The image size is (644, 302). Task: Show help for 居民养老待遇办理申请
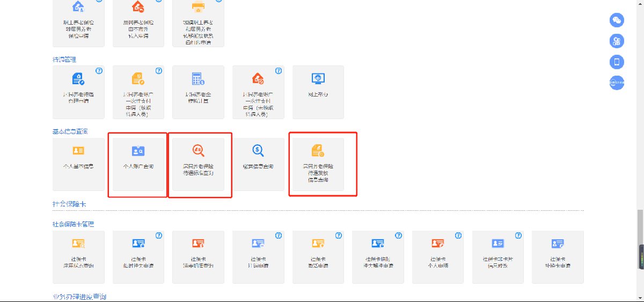99,71
